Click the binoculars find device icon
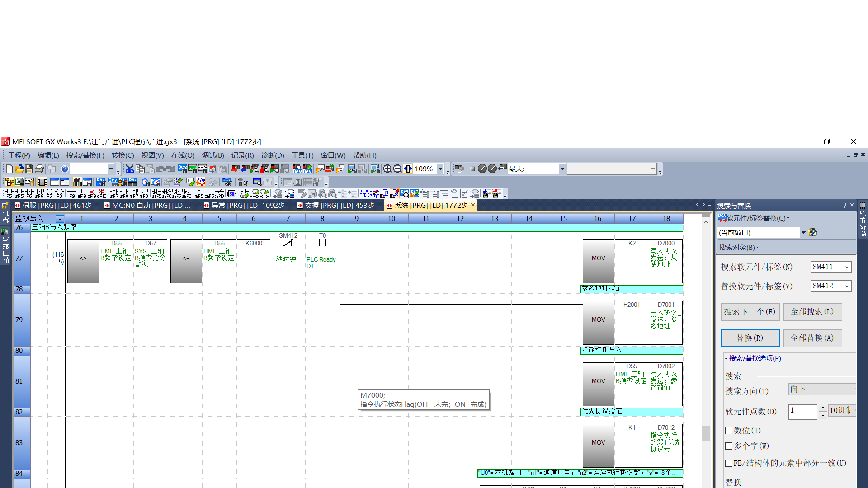 tap(77, 182)
